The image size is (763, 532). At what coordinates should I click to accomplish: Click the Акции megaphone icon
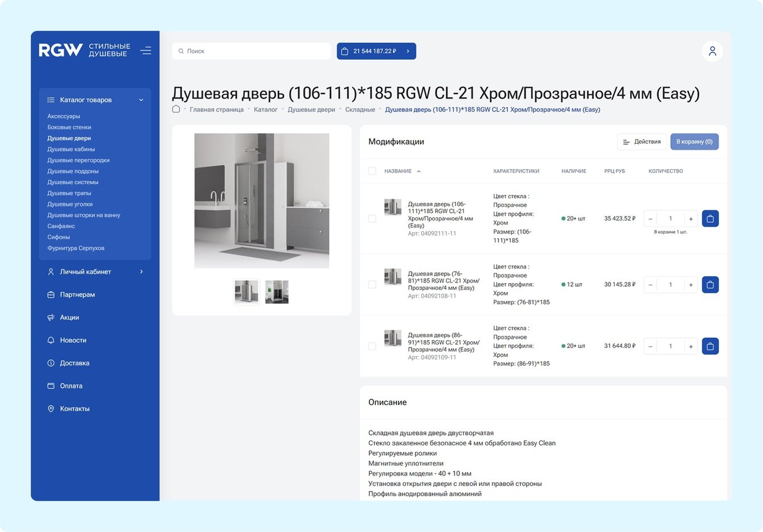(51, 317)
